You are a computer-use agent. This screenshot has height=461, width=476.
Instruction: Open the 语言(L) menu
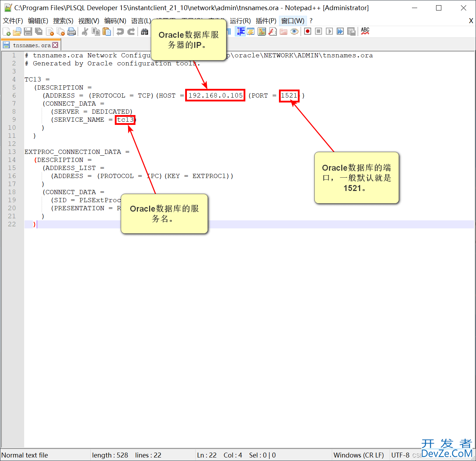[x=141, y=21]
